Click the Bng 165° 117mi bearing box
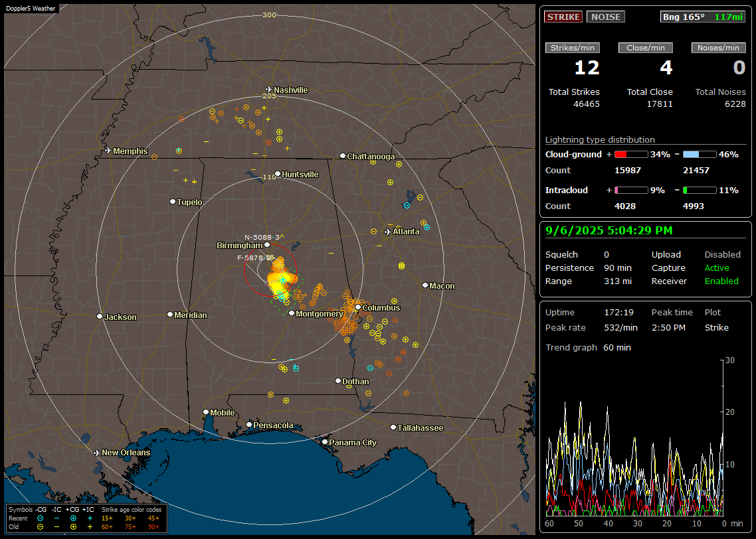This screenshot has height=539, width=756. click(702, 17)
